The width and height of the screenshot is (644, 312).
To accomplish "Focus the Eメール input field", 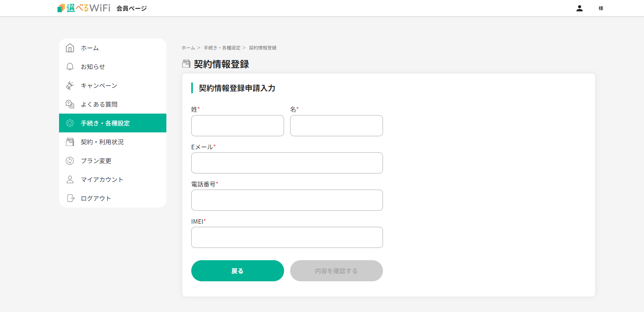I will click(287, 163).
